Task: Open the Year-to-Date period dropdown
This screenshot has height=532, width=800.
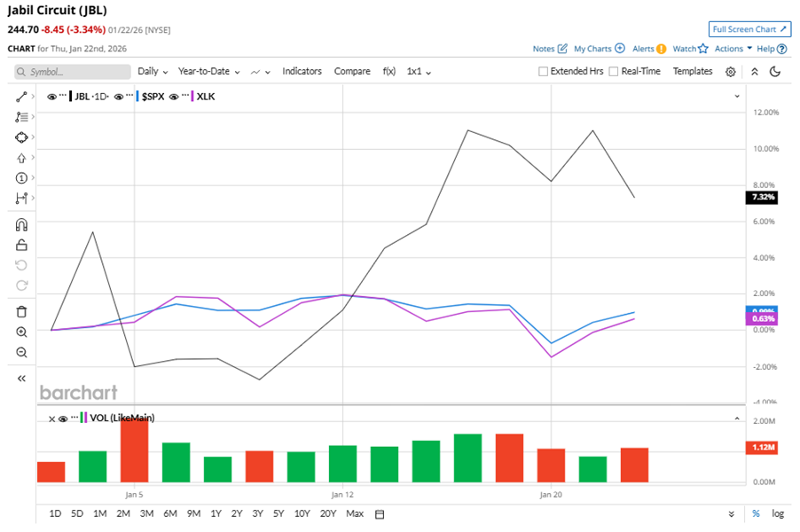Action: [208, 72]
